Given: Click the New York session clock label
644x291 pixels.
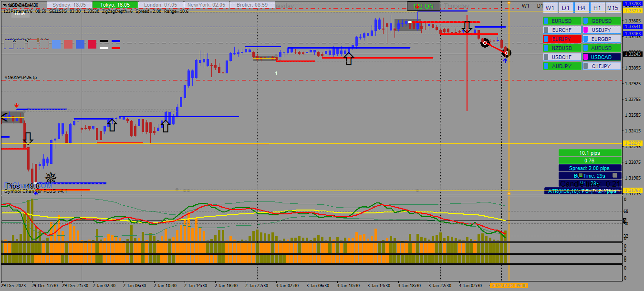Looking at the screenshot, I should [206, 5].
